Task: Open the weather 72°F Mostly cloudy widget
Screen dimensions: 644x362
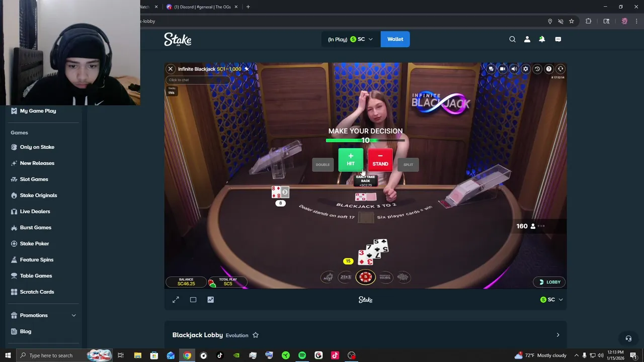Action: pyautogui.click(x=541, y=355)
